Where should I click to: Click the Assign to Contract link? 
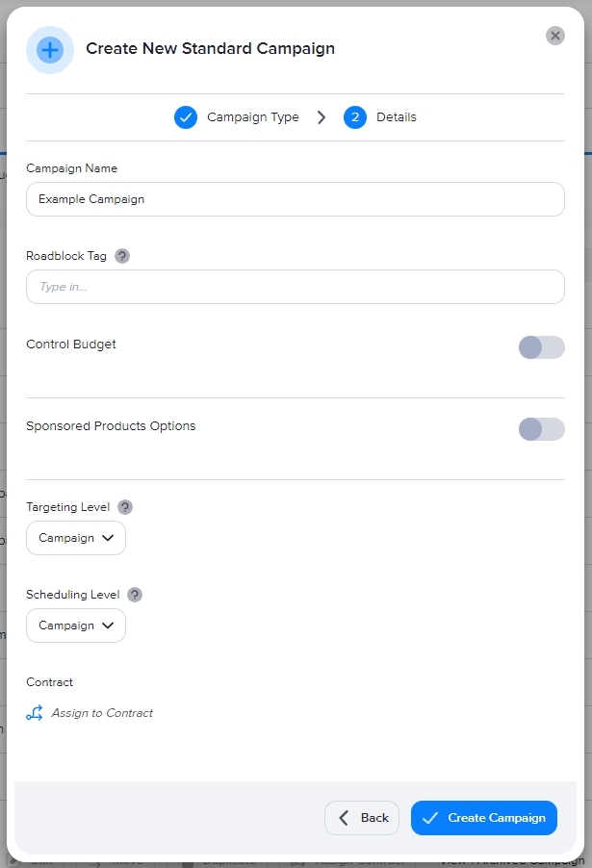click(x=102, y=713)
